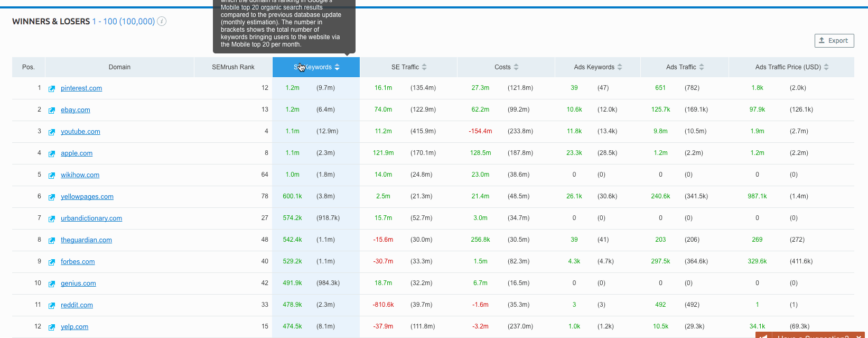Viewport: 868px width, 338px height.
Task: Open the apple.com domain link
Action: (x=77, y=153)
